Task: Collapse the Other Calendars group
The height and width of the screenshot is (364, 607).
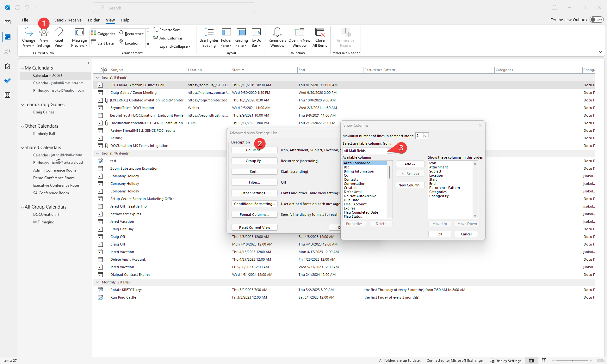Action: click(22, 126)
